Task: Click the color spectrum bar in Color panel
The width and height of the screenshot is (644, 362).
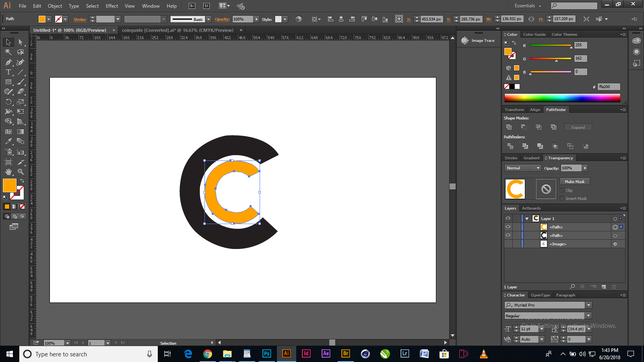Action: click(x=562, y=98)
